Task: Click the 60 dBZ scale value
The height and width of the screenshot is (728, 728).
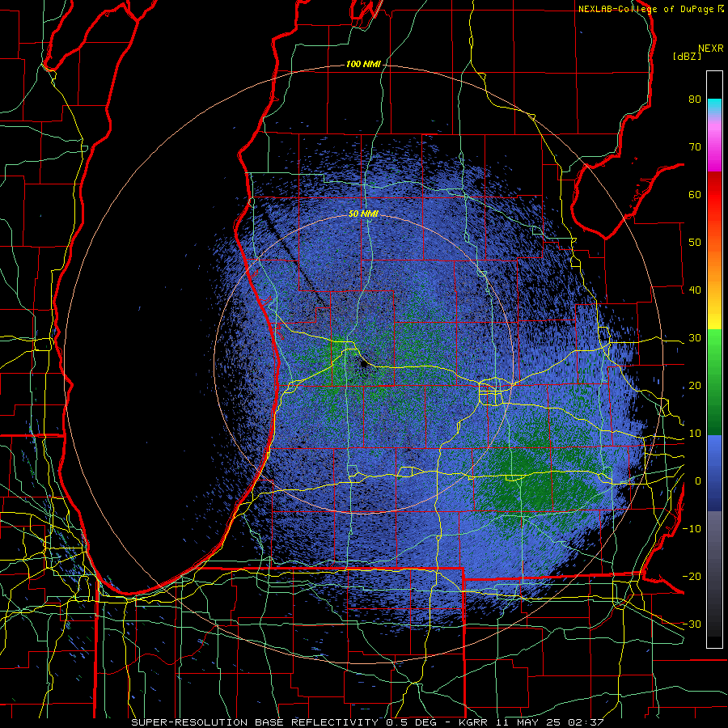Action: [x=695, y=194]
